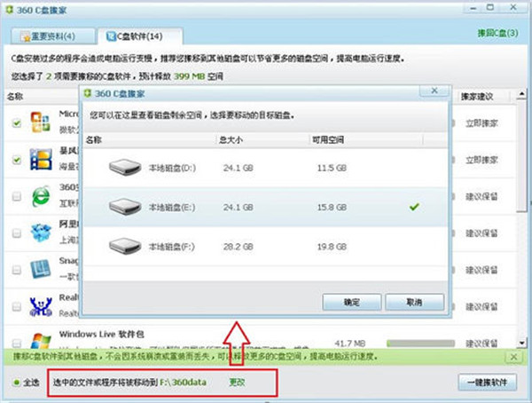Viewport: 532px width, 403px height.
Task: Uncheck the 暴风 software row checkbox
Action: point(17,160)
